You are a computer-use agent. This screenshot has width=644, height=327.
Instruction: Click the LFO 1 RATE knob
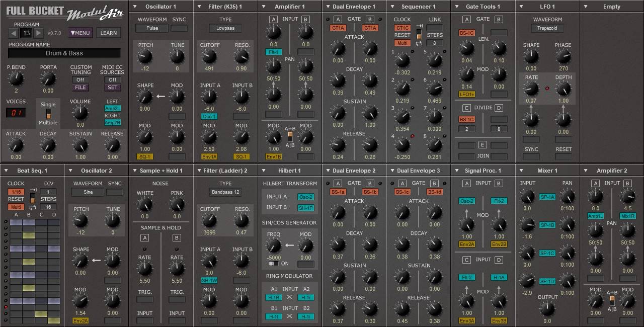tap(531, 89)
